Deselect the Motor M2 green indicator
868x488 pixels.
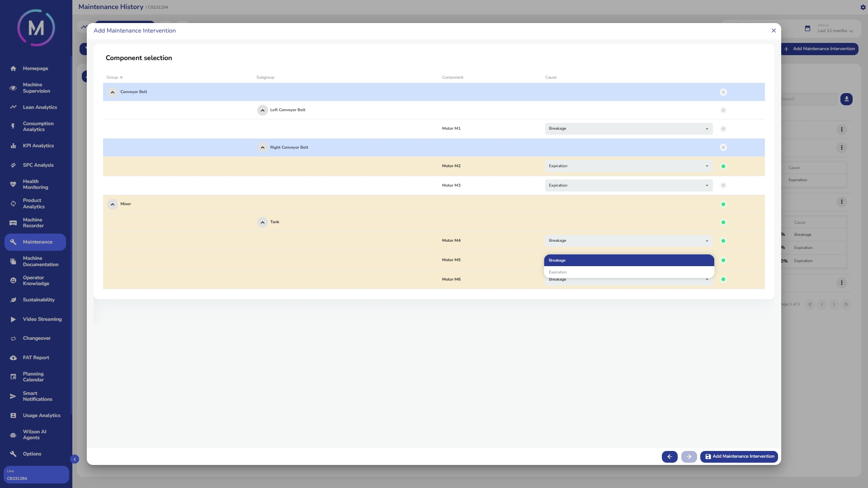click(723, 166)
